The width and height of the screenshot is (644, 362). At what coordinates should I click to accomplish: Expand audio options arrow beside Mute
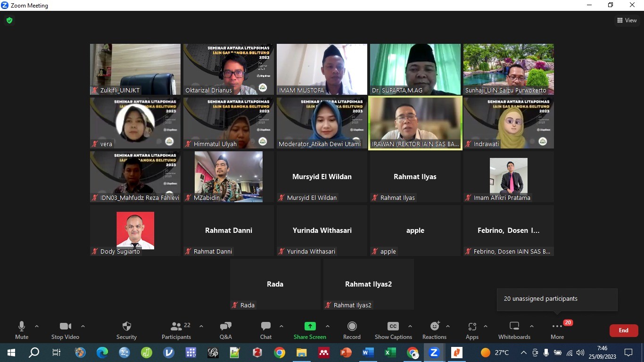click(37, 326)
